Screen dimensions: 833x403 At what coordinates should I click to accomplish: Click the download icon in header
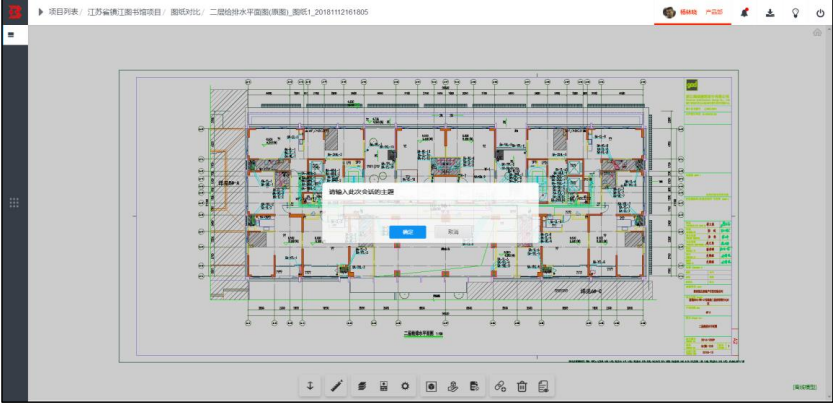pos(770,13)
